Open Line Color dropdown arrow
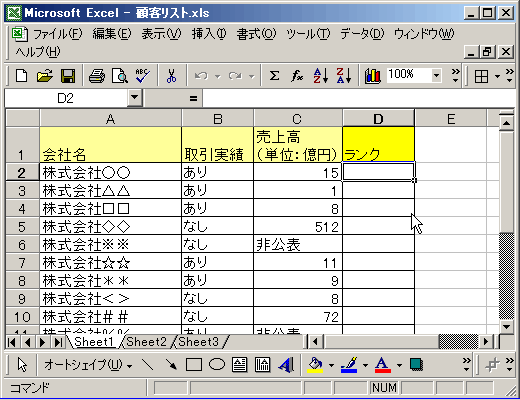Screen dimensions: 520x400 365,365
